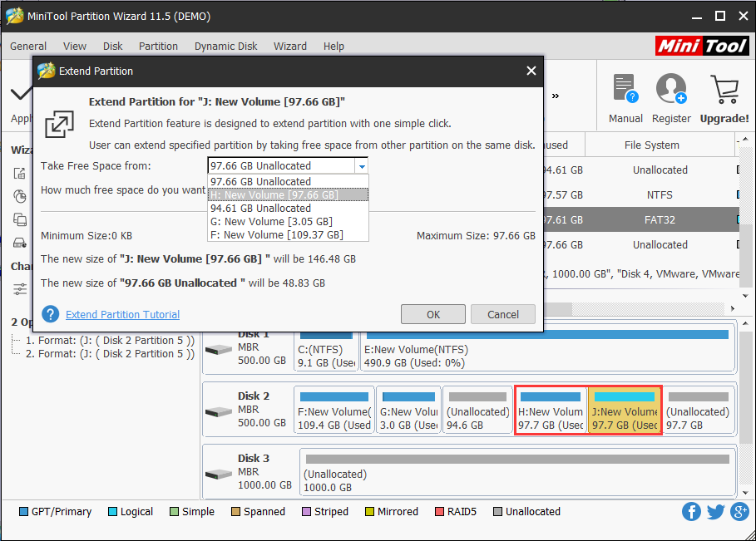Click the Mirrored legend swatch

point(369,512)
